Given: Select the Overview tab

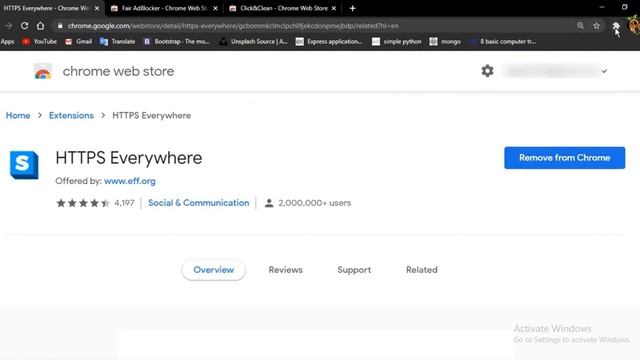Looking at the screenshot, I should (213, 270).
